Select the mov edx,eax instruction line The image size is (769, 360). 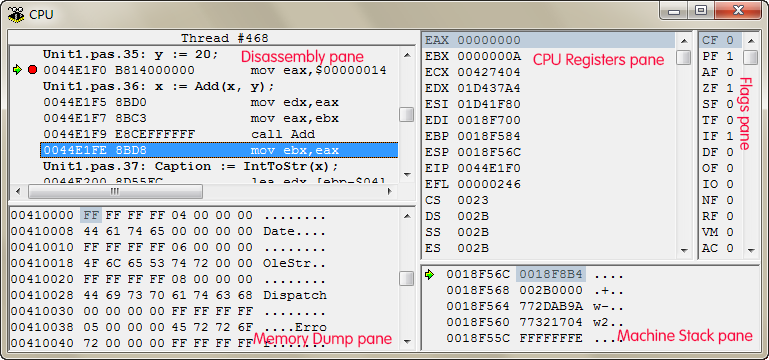[191, 103]
